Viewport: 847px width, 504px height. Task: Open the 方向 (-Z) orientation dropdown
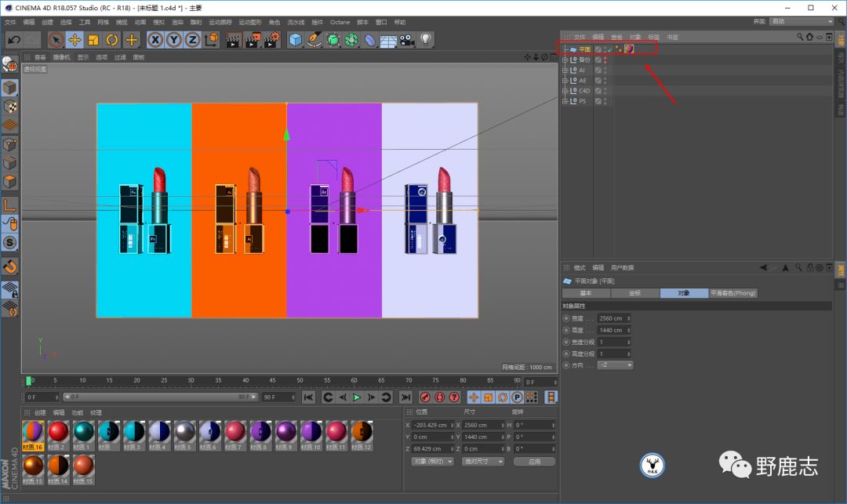point(614,365)
